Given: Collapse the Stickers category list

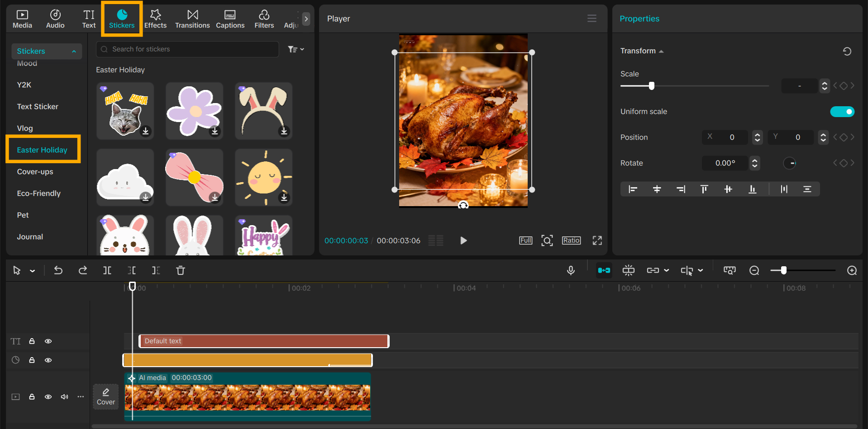Looking at the screenshot, I should [x=74, y=51].
